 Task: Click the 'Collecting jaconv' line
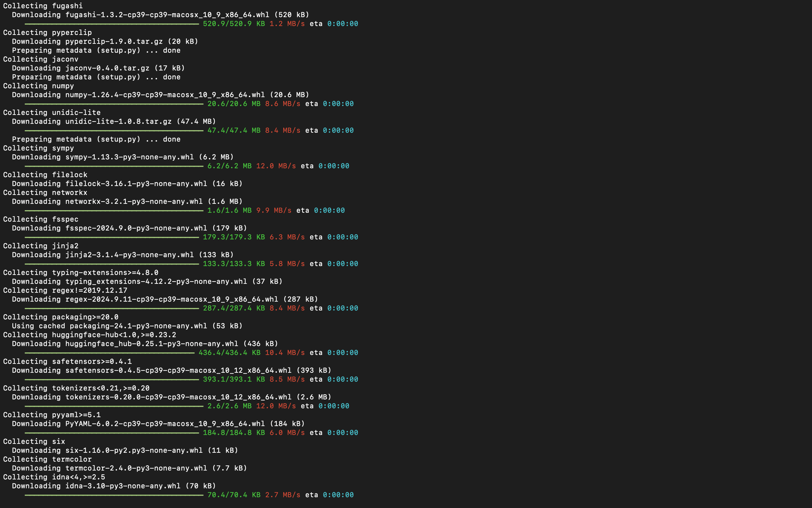coord(41,59)
